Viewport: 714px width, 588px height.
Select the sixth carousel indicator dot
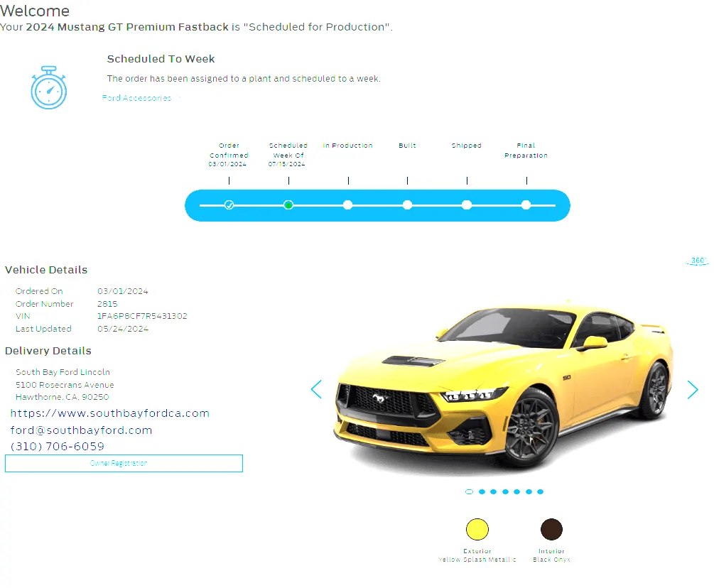[x=529, y=491]
